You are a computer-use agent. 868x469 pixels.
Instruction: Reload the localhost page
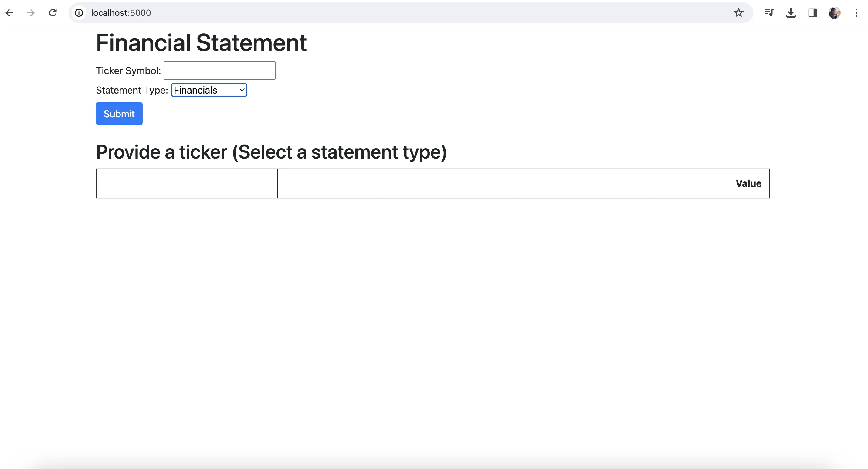[53, 13]
